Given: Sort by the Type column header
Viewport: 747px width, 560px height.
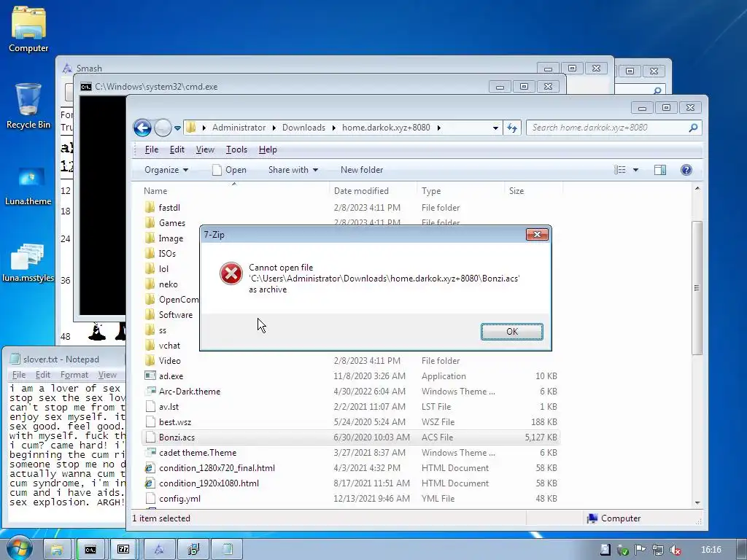Looking at the screenshot, I should tap(460, 191).
